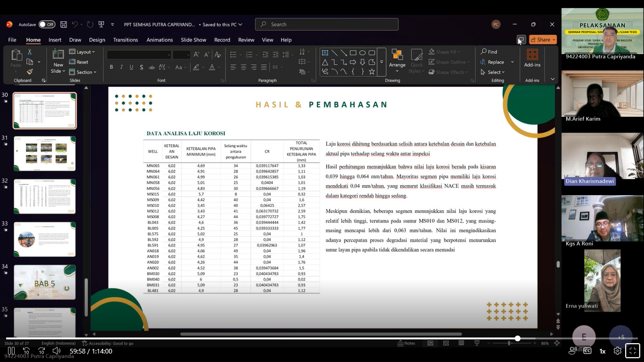Open the video player settings gear
The width and height of the screenshot is (644, 362).
pyautogui.click(x=617, y=351)
